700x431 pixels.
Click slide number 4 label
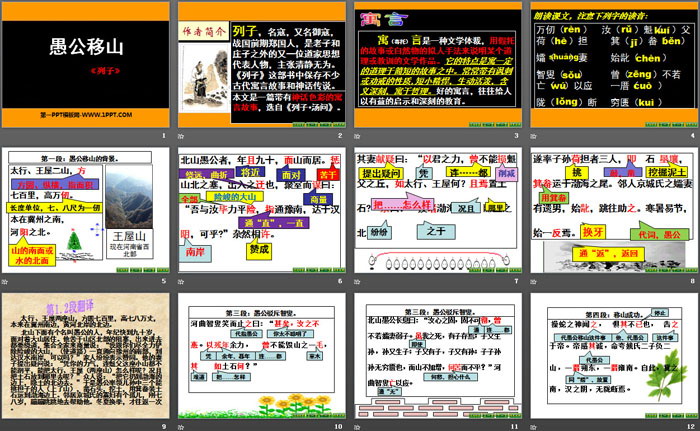coord(692,135)
